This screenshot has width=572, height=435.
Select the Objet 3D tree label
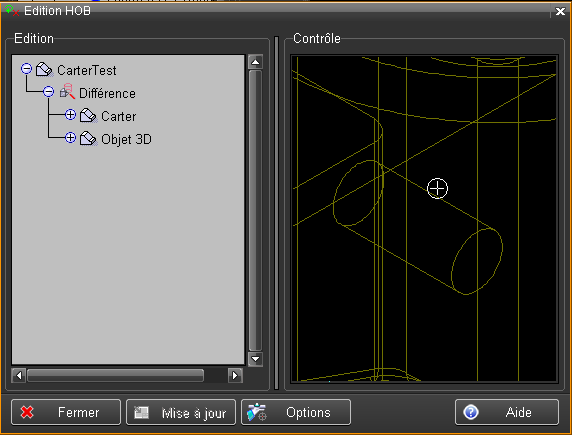[126, 139]
